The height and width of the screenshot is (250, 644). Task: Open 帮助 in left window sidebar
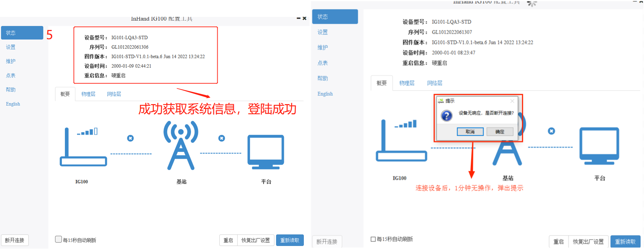tap(10, 90)
